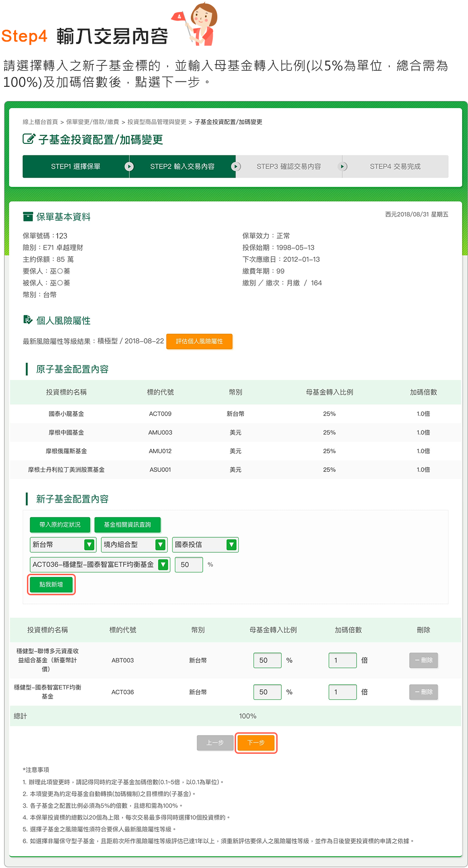
Task: Select the STEP3 確認交易內容 step tab
Action: point(289,166)
